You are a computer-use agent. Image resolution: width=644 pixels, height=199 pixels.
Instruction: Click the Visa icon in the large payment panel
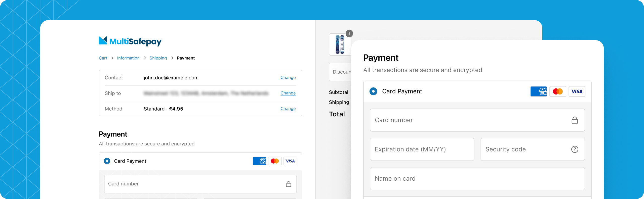click(577, 91)
